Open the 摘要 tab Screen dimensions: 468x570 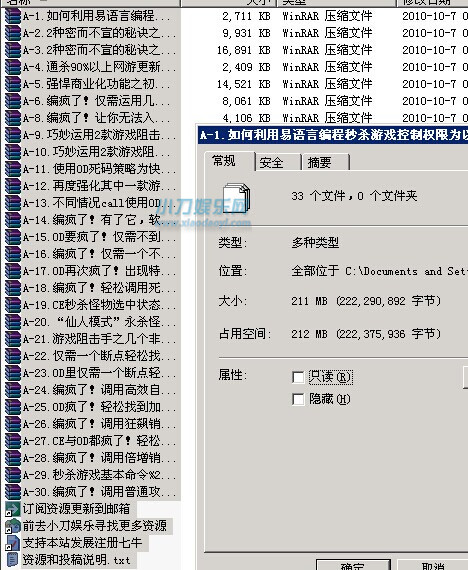click(x=325, y=162)
